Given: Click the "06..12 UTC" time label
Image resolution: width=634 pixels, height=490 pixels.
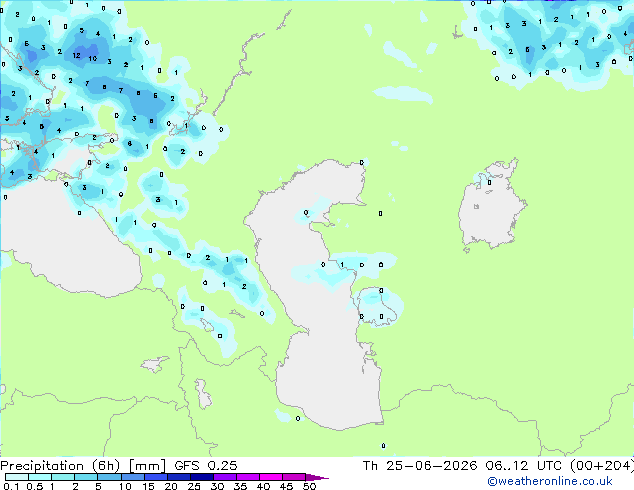Looking at the screenshot, I should point(524,466).
